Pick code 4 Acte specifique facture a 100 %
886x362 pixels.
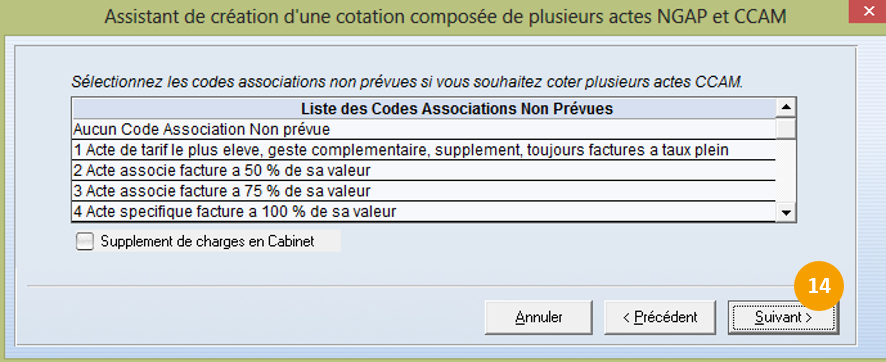(x=424, y=212)
